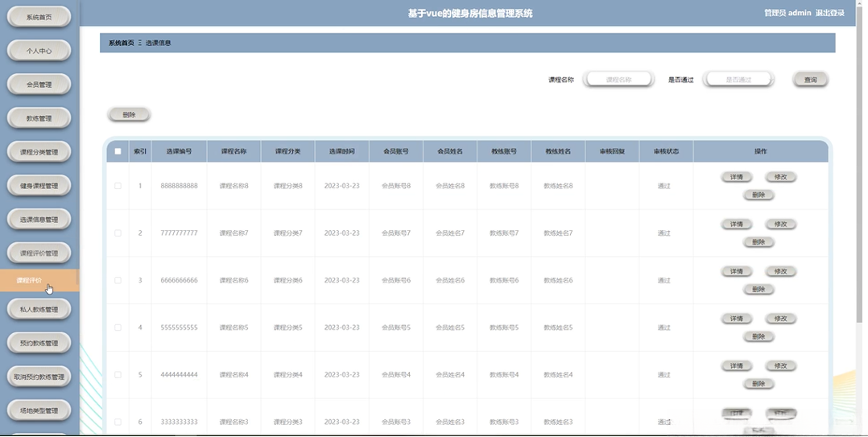Click the 选课信息 breadcrumb text
This screenshot has width=868, height=437.
click(x=159, y=43)
